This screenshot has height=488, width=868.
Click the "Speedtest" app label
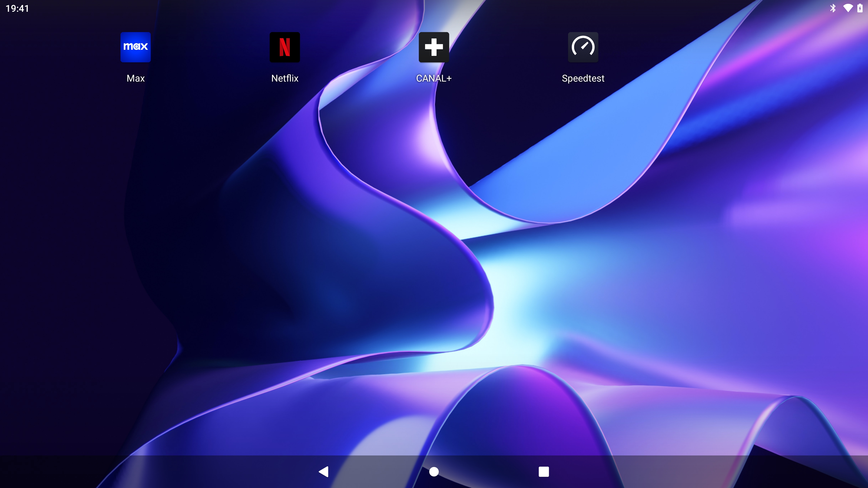pos(583,78)
